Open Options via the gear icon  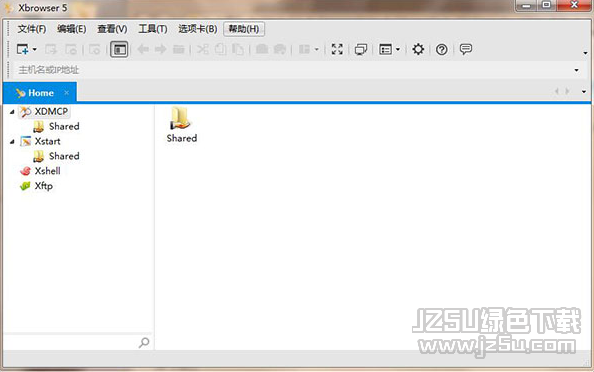[x=418, y=49]
